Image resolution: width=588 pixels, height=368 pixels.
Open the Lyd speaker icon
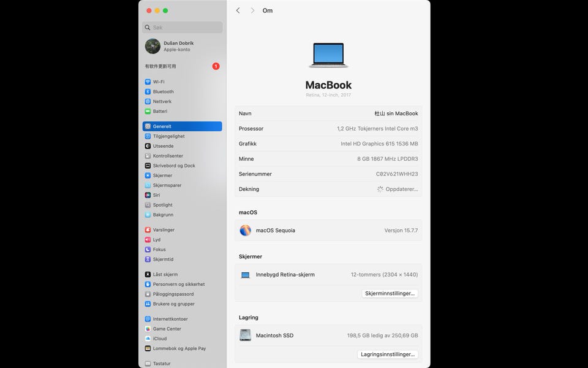click(x=148, y=240)
